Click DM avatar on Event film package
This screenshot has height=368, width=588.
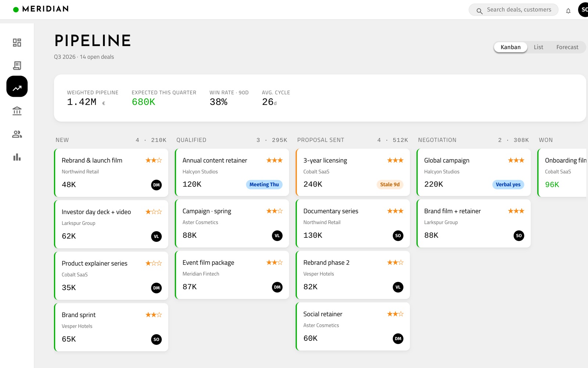(x=277, y=287)
